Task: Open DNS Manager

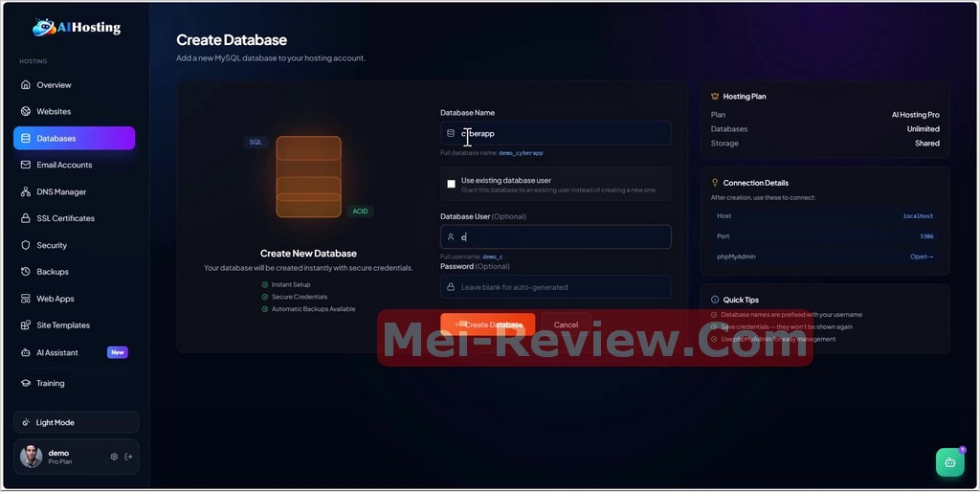Action: click(x=74, y=192)
